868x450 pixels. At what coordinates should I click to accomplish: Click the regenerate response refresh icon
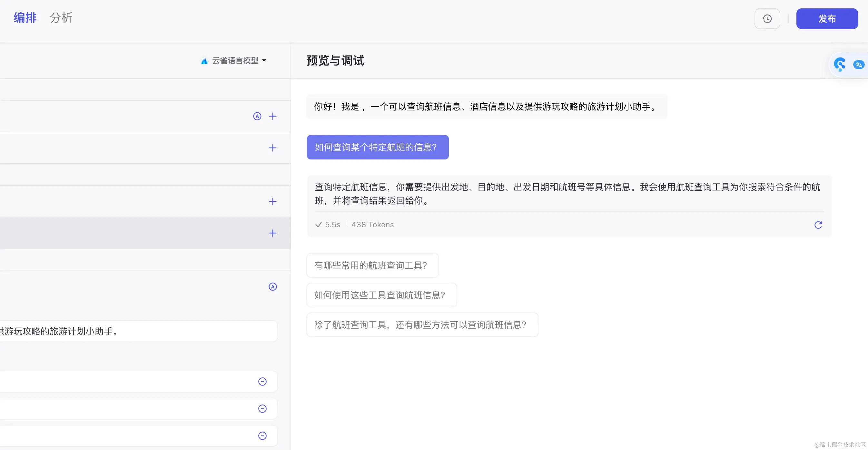[818, 225]
